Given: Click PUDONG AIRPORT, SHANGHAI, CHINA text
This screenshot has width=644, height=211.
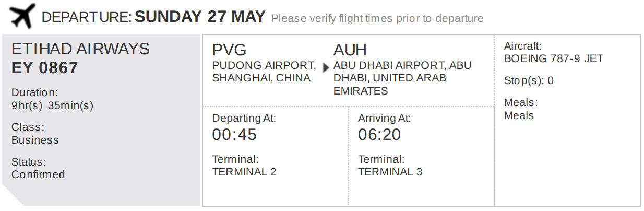Looking at the screenshot, I should click(x=264, y=72).
